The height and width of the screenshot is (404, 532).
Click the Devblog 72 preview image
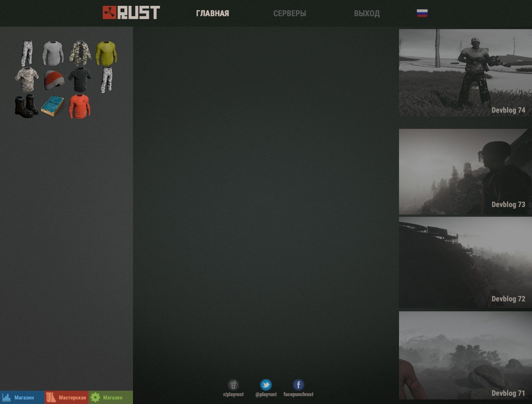click(x=465, y=261)
